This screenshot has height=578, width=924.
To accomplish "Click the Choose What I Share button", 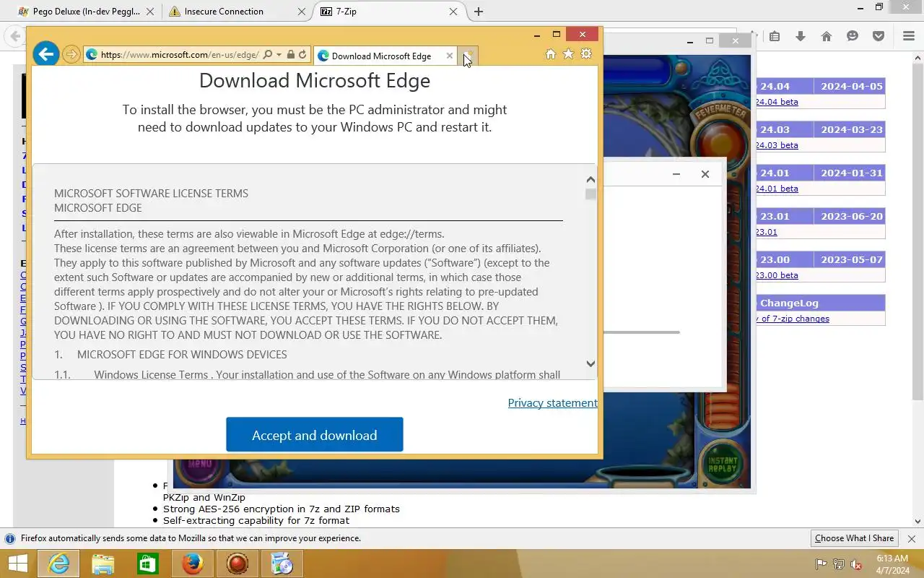I will tap(854, 538).
